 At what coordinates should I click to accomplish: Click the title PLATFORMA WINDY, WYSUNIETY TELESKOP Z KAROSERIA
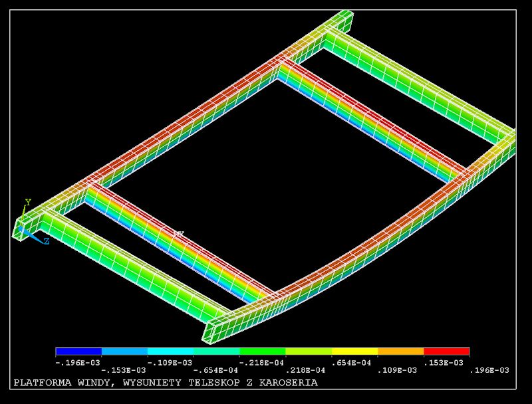166,383
